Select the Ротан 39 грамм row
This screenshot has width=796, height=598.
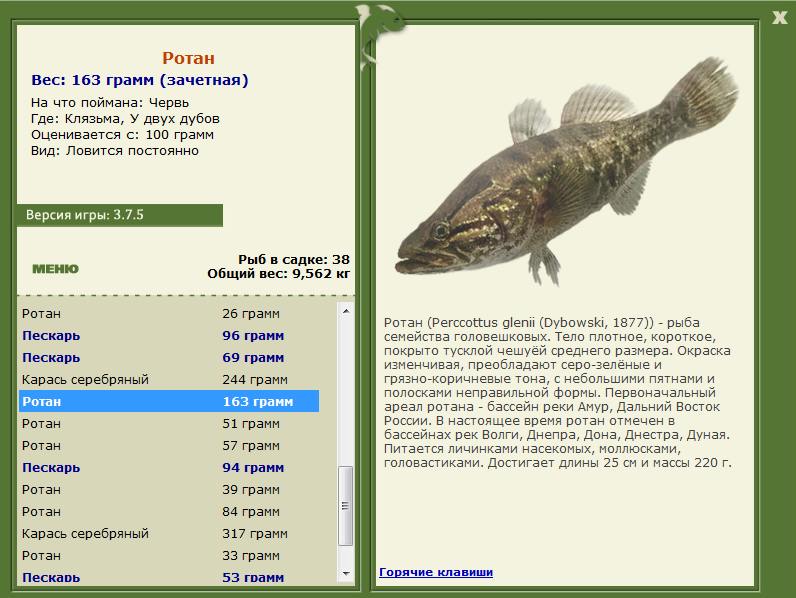(168, 490)
